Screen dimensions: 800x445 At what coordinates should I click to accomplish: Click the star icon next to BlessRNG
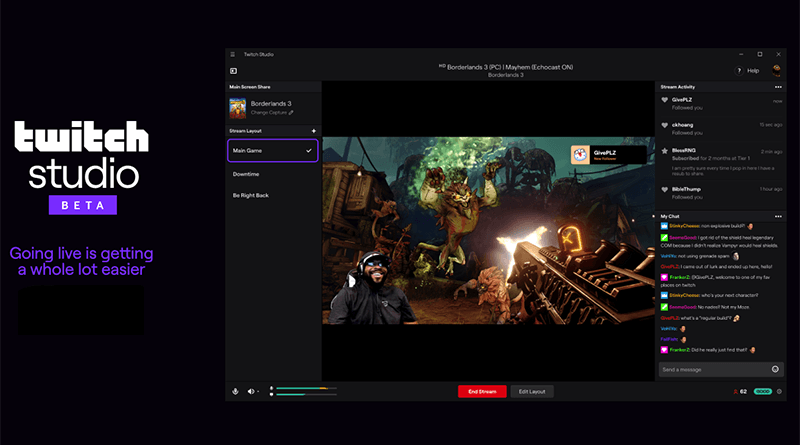(664, 151)
